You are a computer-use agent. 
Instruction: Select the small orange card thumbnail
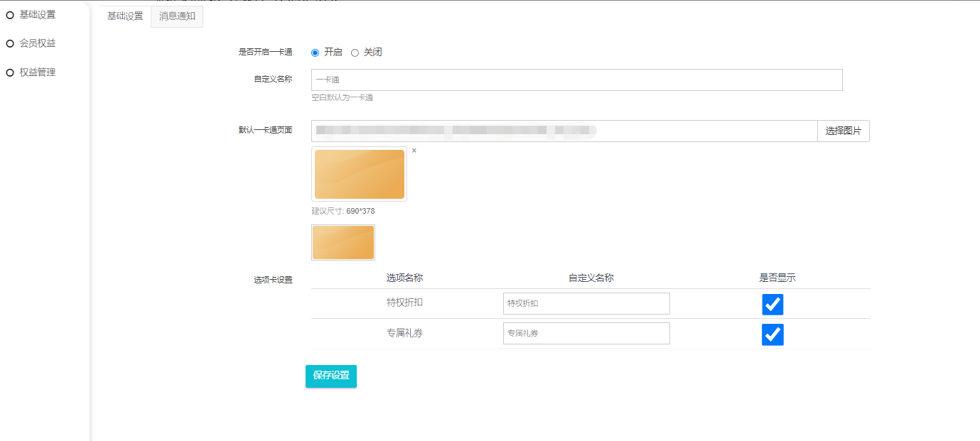point(343,243)
